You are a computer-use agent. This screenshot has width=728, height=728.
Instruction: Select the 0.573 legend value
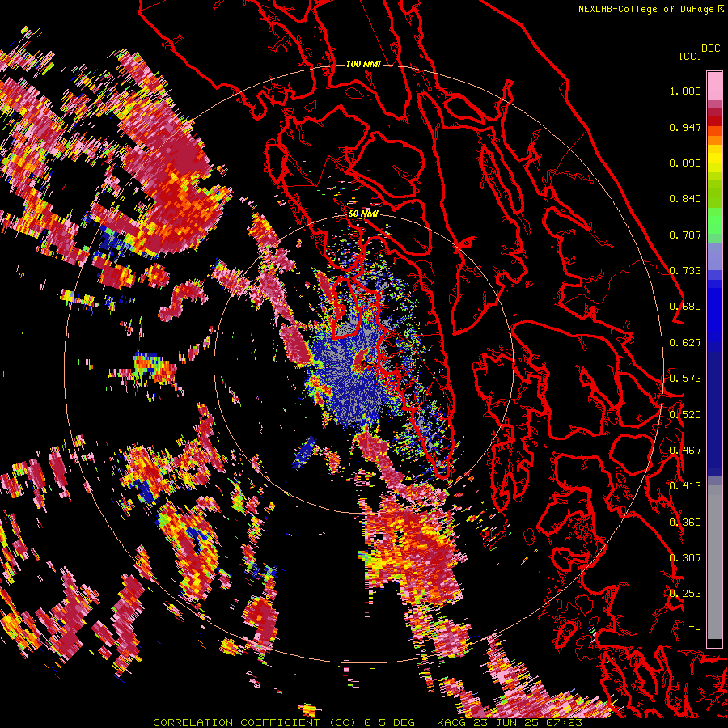pyautogui.click(x=685, y=379)
